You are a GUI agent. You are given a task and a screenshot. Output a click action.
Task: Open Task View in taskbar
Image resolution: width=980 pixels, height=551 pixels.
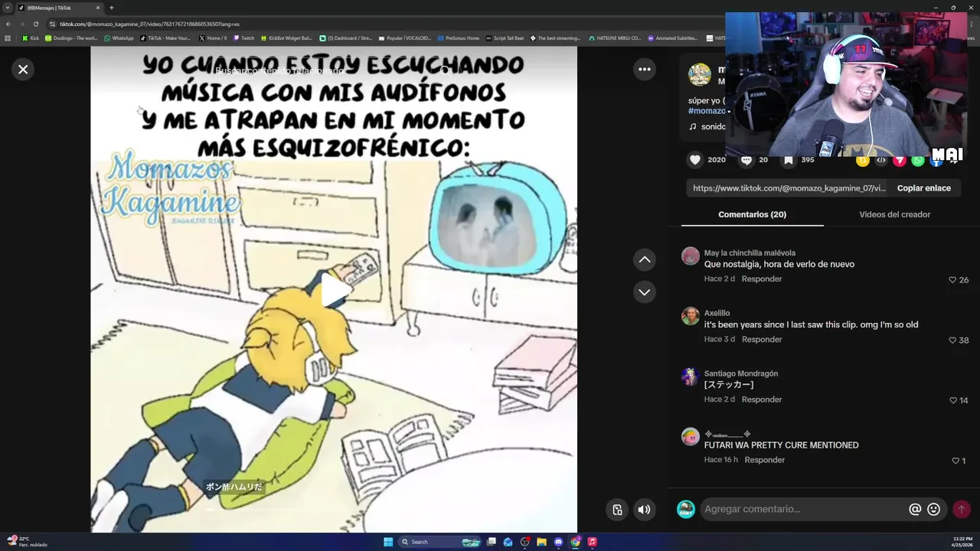pos(492,542)
